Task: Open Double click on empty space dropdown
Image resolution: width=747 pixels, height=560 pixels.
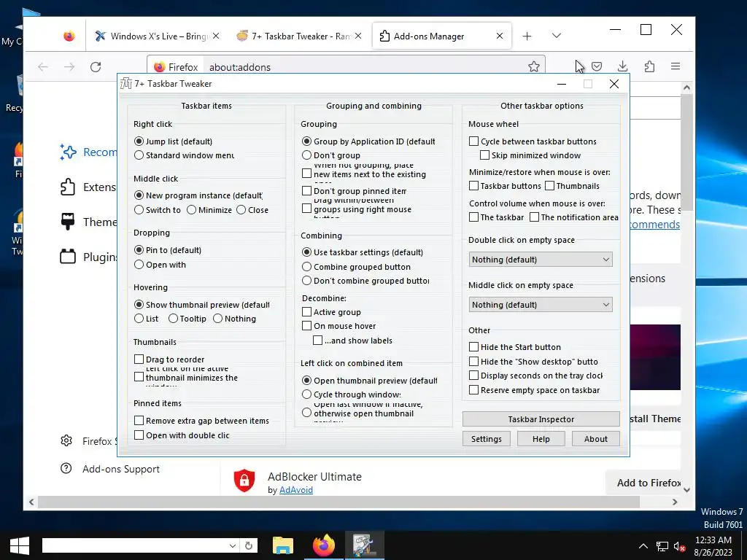Action: (x=541, y=260)
